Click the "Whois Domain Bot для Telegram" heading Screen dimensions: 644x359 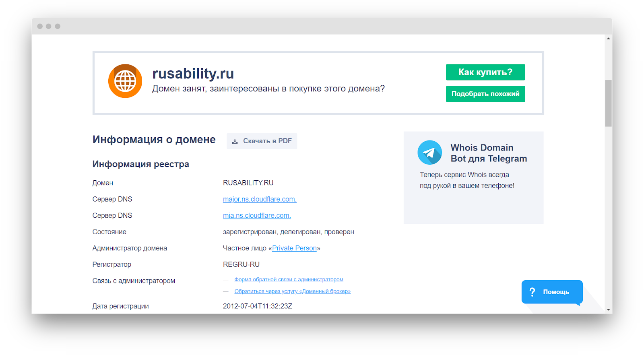click(x=489, y=153)
